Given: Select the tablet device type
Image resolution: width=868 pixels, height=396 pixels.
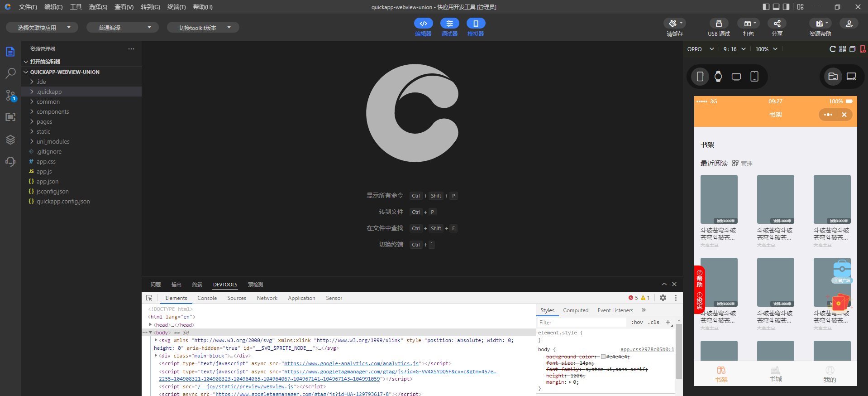Looking at the screenshot, I should coord(754,77).
